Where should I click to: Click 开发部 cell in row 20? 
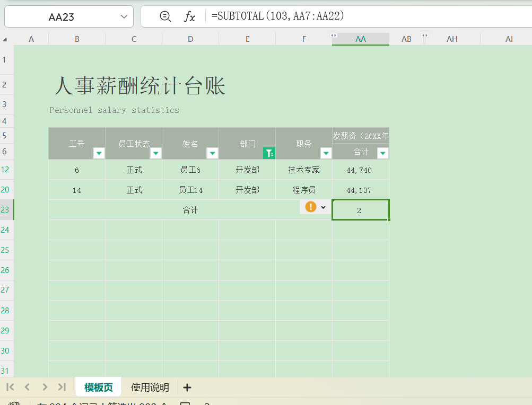coord(247,190)
